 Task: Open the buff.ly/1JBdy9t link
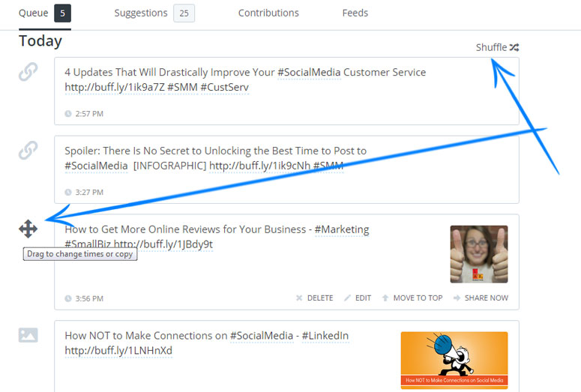(x=163, y=244)
